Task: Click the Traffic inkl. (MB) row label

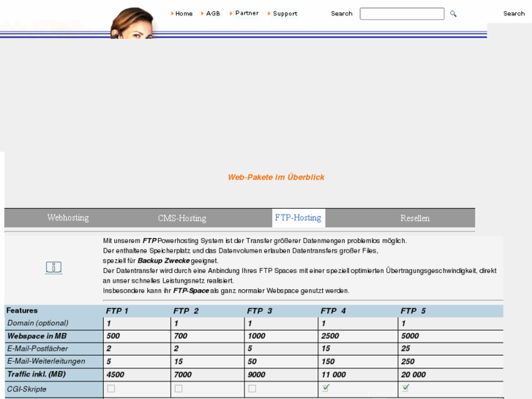Action: [x=37, y=374]
